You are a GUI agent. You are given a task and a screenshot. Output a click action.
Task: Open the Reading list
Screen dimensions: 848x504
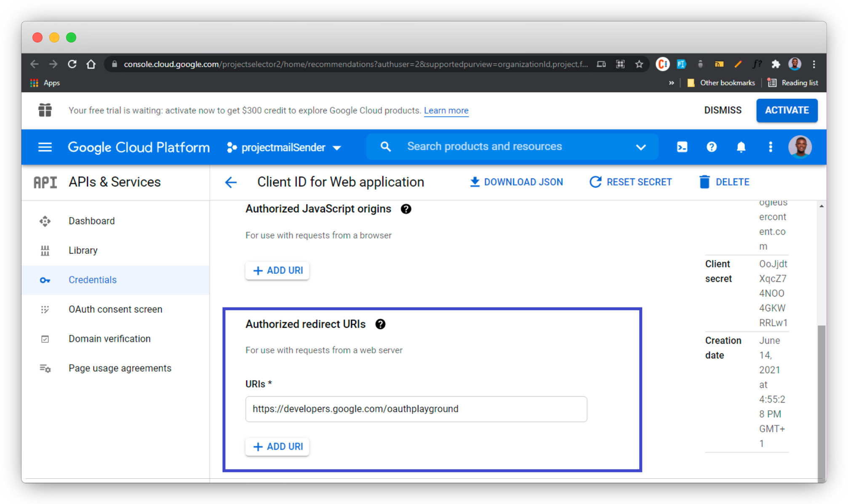(x=793, y=83)
